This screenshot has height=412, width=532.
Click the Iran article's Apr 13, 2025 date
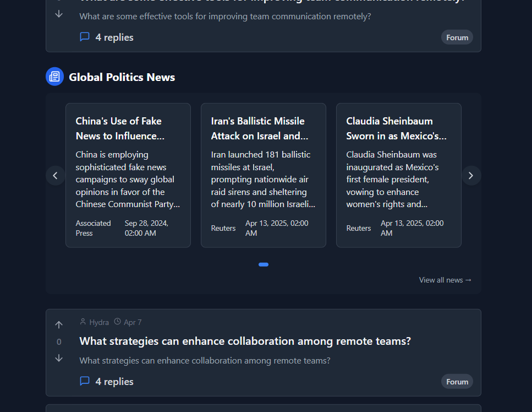277,228
